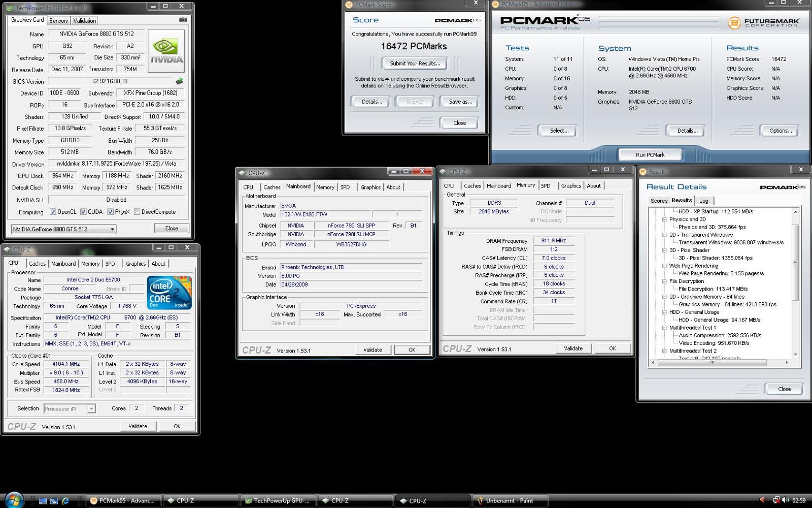Launch Internet Explorer from quick launch
The image size is (812, 508).
pos(65,501)
